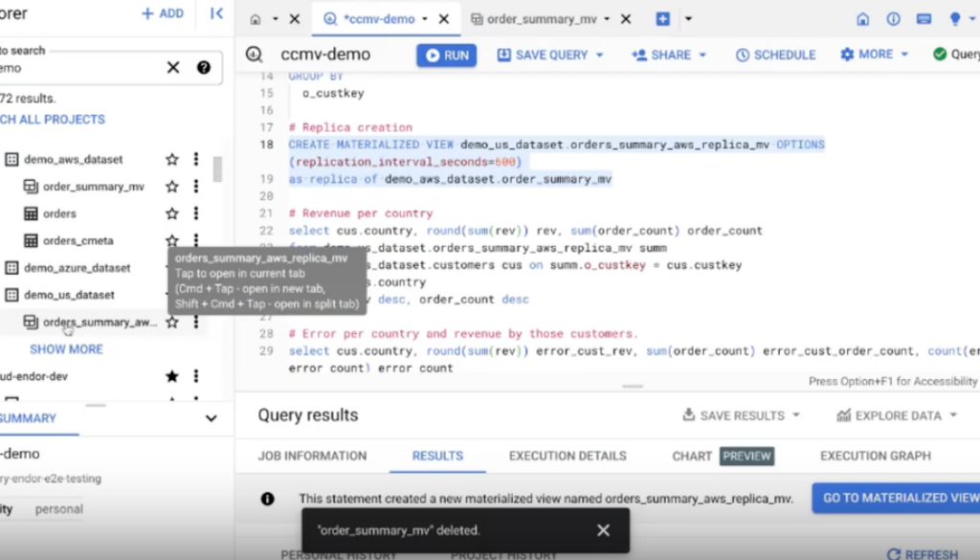This screenshot has width=980, height=560.
Task: Click the explorer panel vertical scrollbar
Action: (217, 169)
